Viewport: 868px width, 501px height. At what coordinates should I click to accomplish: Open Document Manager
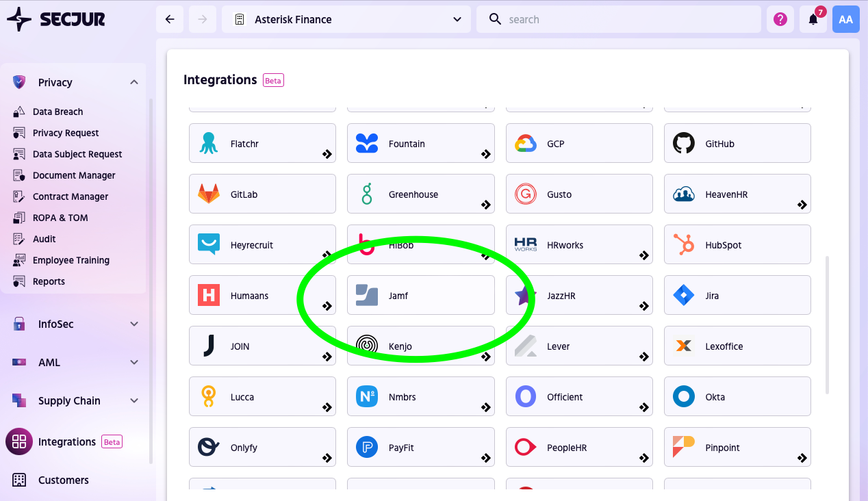pos(74,175)
